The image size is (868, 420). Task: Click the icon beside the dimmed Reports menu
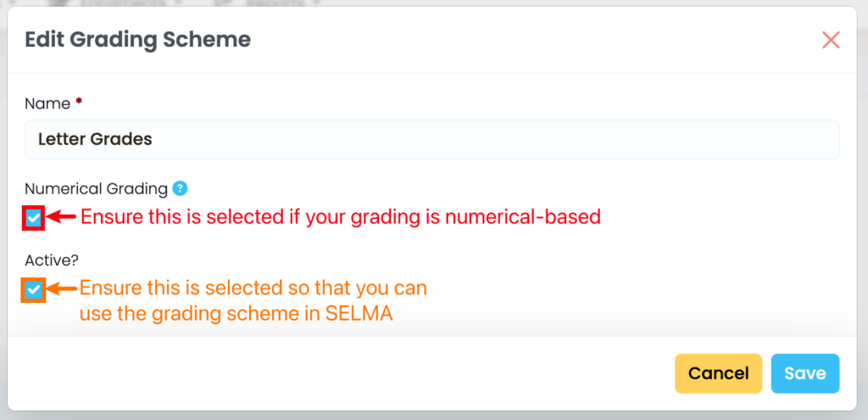click(224, 3)
